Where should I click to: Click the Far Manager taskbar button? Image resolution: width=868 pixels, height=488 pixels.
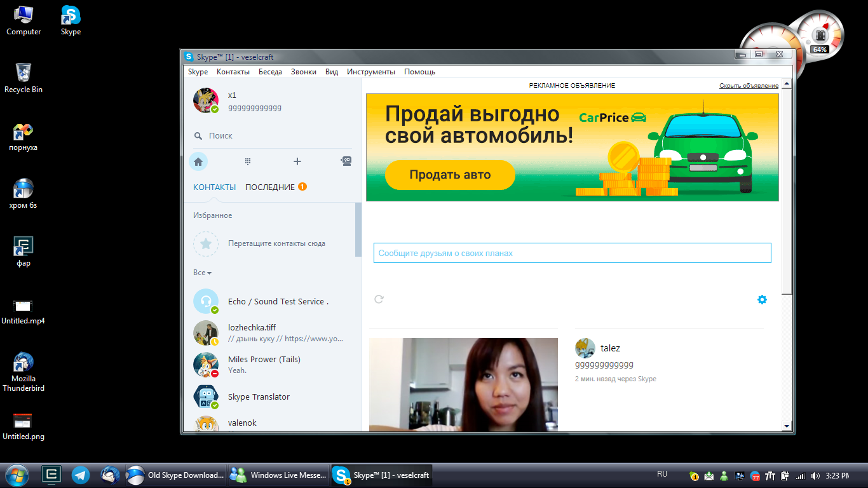pos(51,475)
